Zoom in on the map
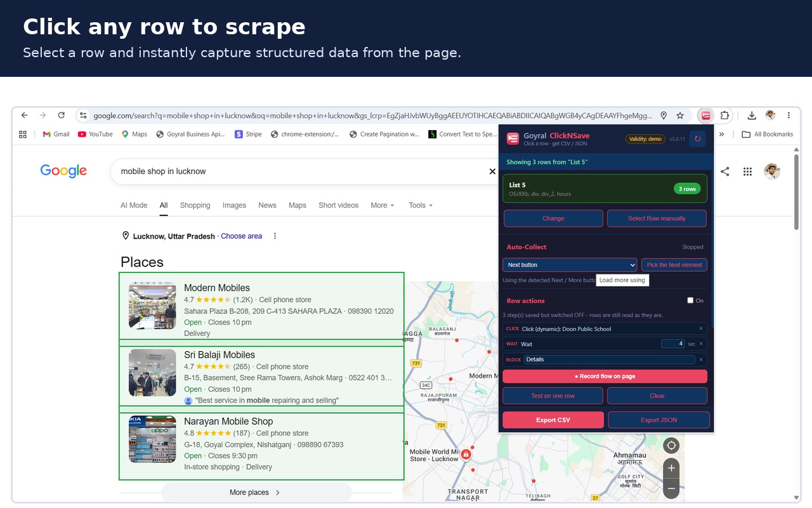The height and width of the screenshot is (508, 812). tap(671, 469)
